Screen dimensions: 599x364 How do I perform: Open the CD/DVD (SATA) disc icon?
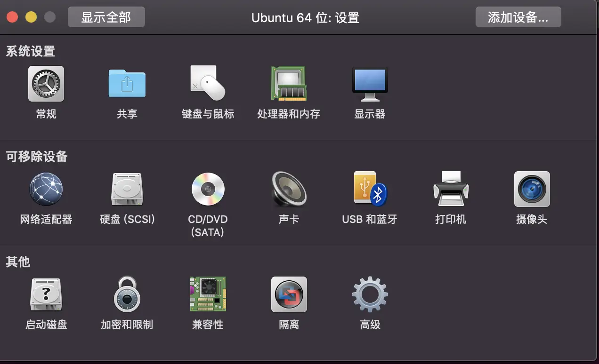coord(208,189)
